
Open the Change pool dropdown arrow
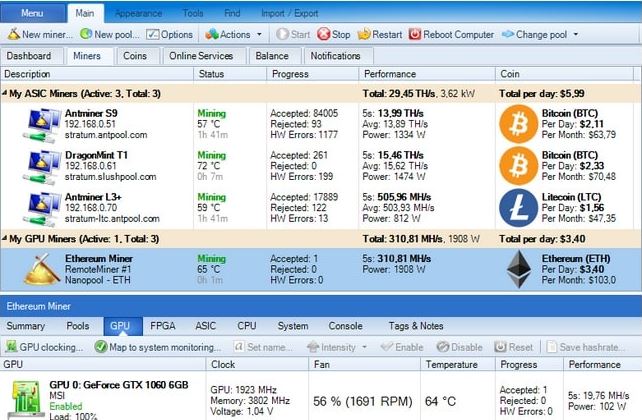(x=576, y=34)
